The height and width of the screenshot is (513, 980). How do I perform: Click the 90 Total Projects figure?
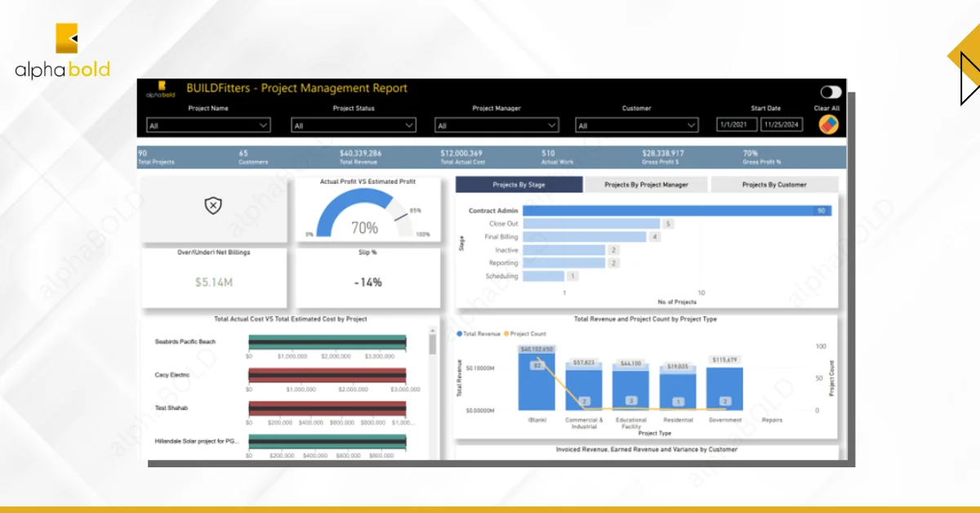143,153
